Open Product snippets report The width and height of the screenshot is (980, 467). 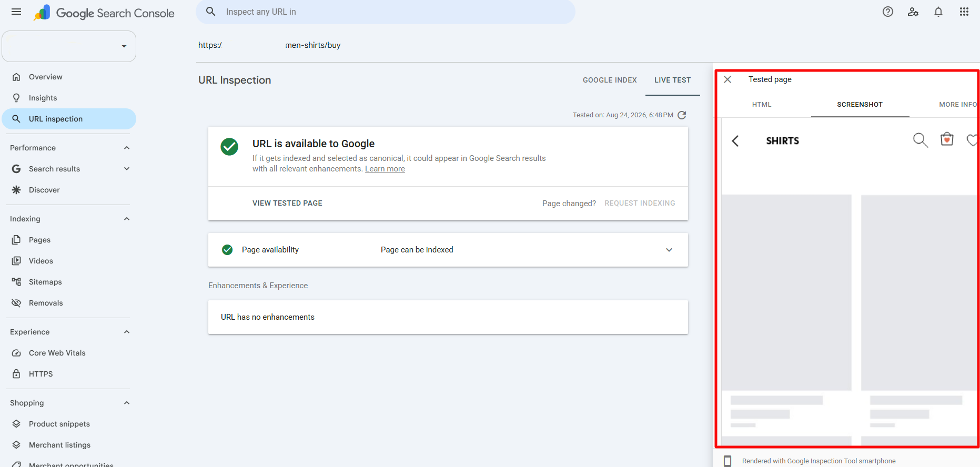[69, 424]
